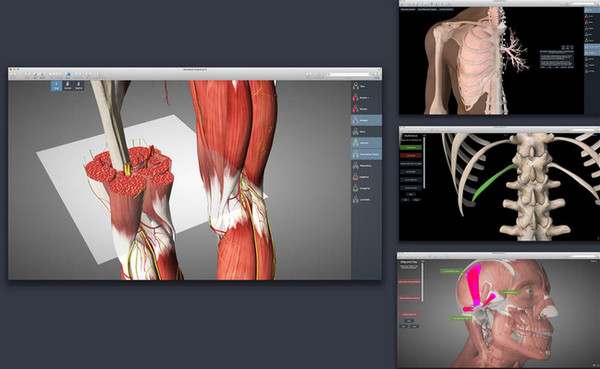
Task: Toggle the Respiratory layer in main window sidebar
Action: (x=366, y=166)
